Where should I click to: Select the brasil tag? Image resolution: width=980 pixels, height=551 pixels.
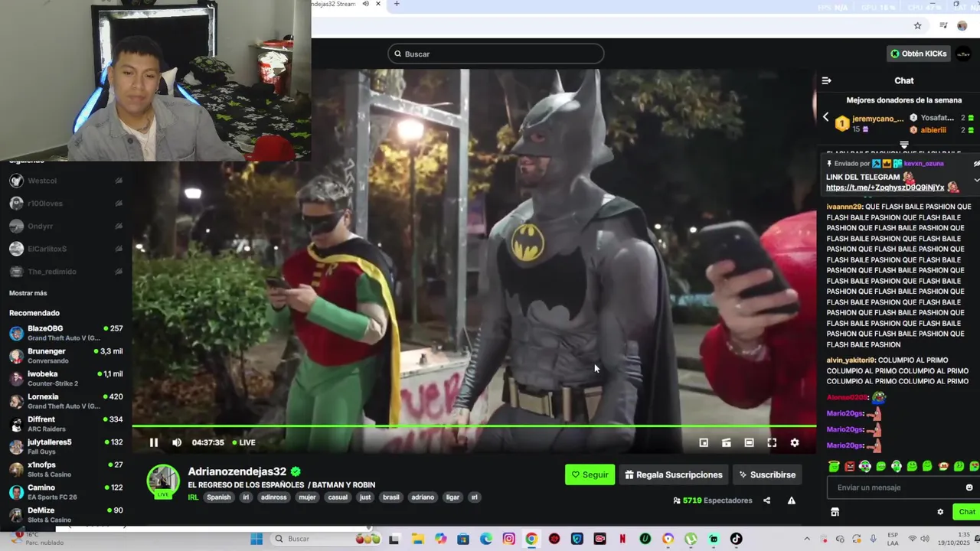(x=391, y=497)
